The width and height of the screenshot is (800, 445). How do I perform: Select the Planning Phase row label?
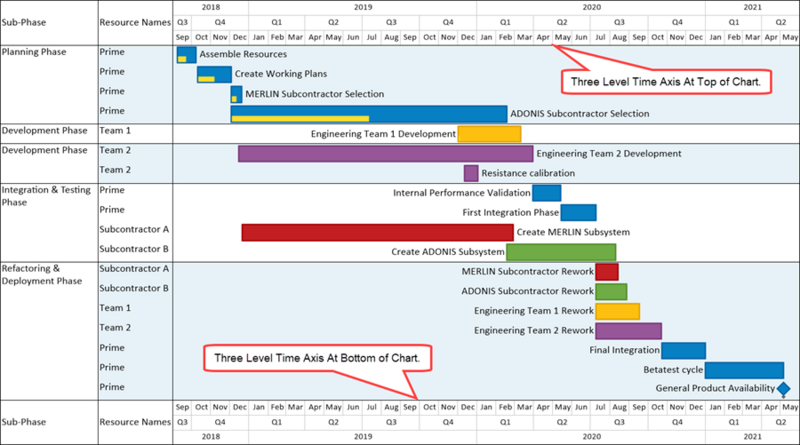[34, 52]
